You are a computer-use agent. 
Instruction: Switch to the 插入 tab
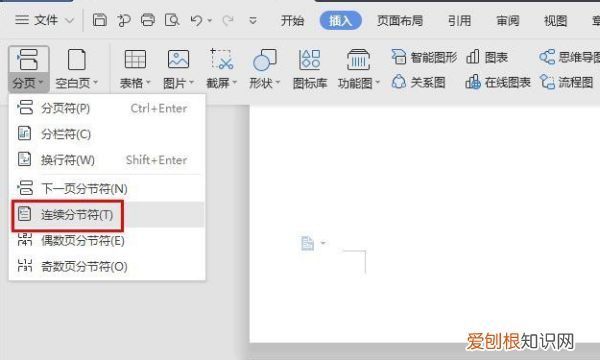coord(340,20)
